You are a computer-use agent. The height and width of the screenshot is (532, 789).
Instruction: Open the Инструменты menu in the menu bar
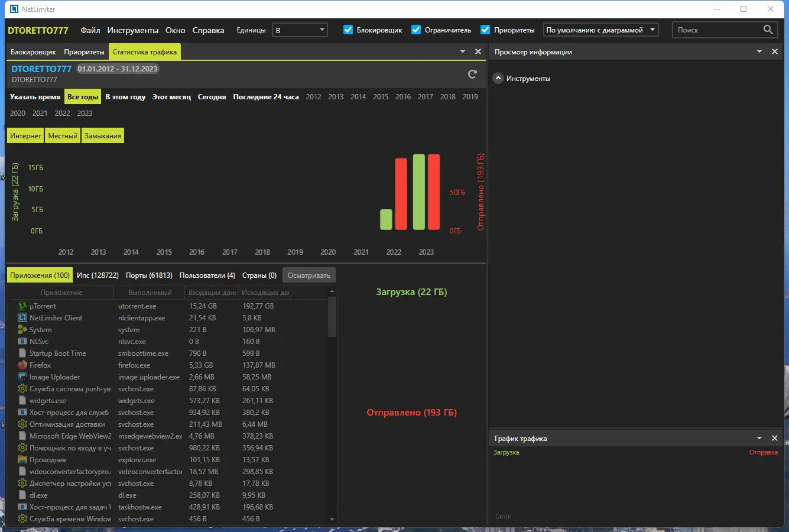pyautogui.click(x=133, y=30)
